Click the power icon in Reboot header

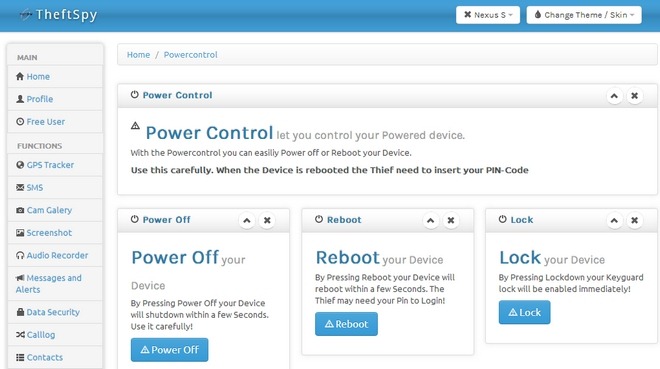(x=319, y=219)
